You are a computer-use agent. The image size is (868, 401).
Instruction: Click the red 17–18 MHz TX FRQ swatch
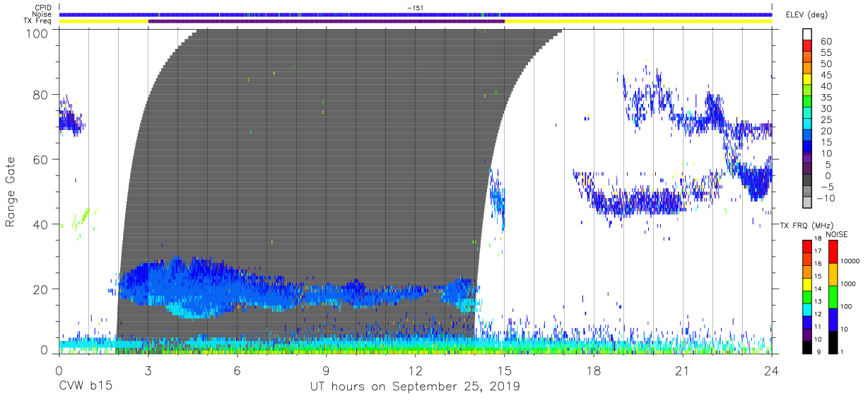[807, 247]
